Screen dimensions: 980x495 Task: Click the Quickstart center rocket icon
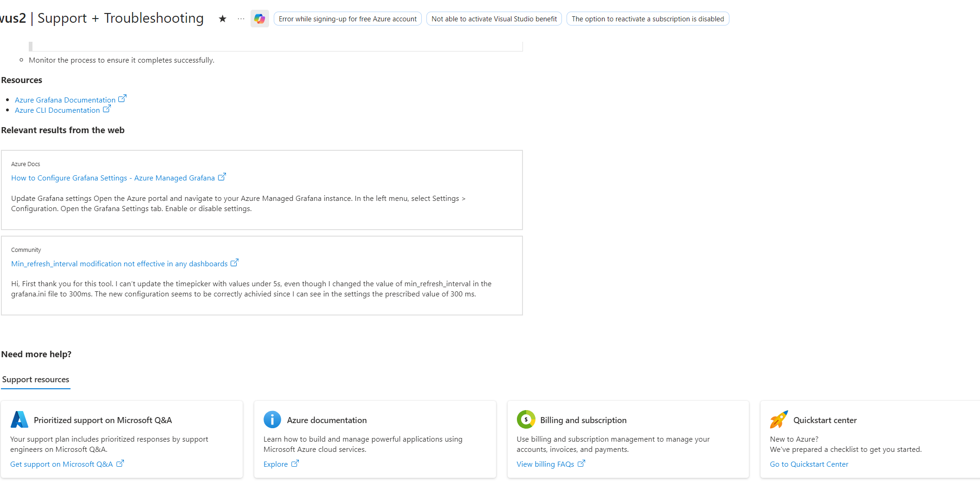click(779, 419)
